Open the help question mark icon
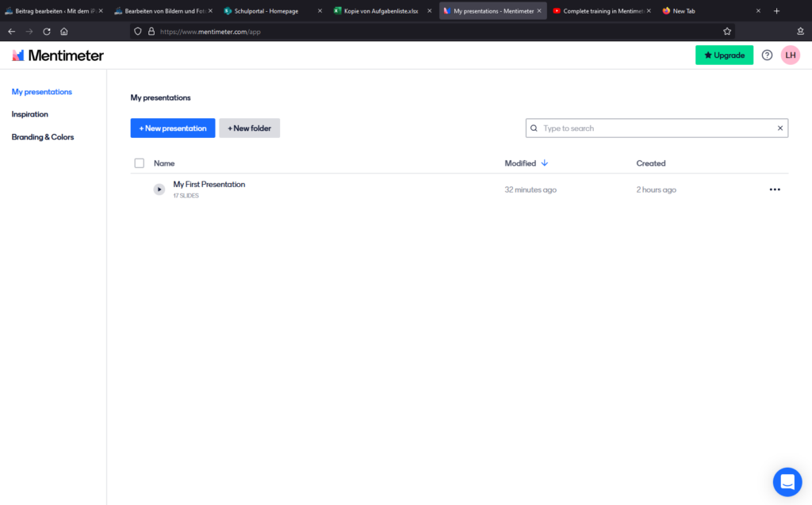812x505 pixels. (x=767, y=55)
